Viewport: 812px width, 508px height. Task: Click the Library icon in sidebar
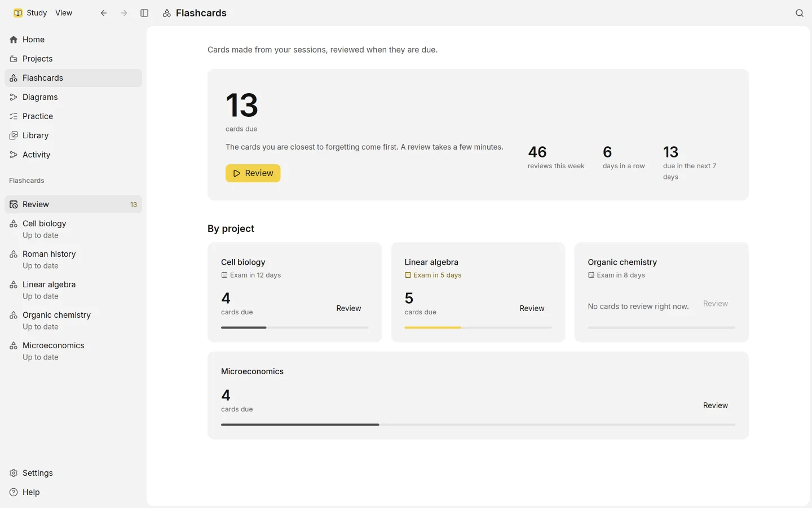(14, 135)
